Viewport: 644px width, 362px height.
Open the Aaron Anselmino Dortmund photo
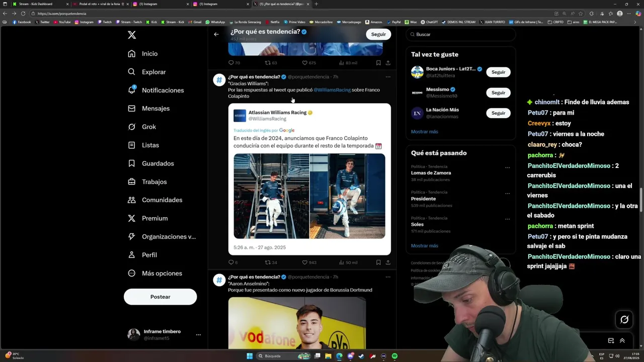pyautogui.click(x=297, y=323)
